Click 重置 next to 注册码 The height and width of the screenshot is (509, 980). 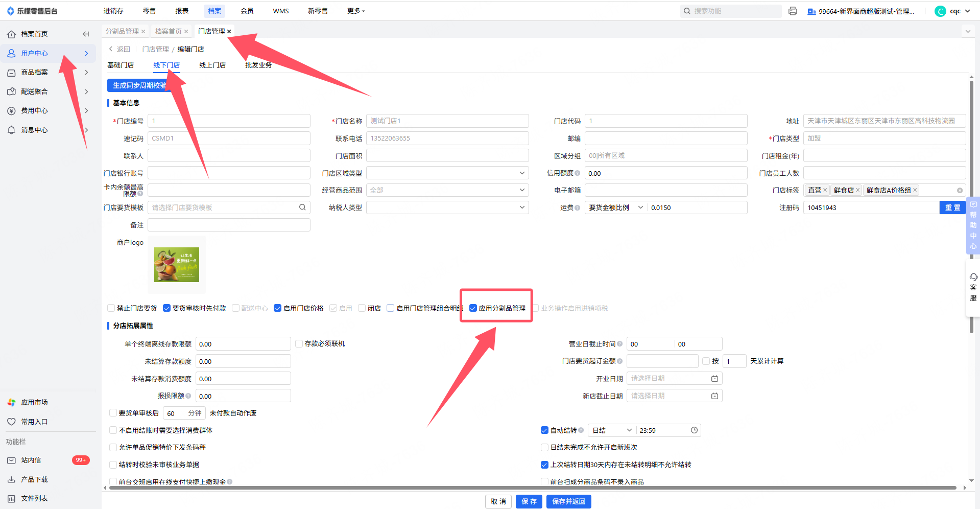coord(953,207)
